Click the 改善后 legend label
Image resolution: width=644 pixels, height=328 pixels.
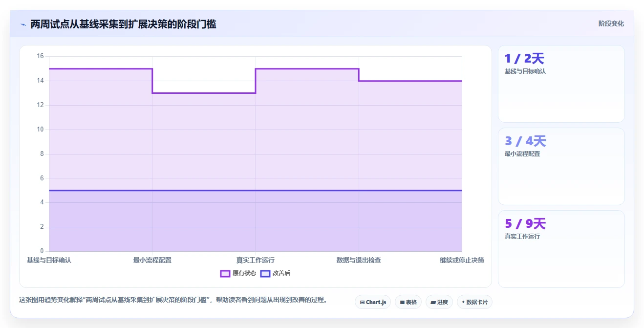click(281, 273)
